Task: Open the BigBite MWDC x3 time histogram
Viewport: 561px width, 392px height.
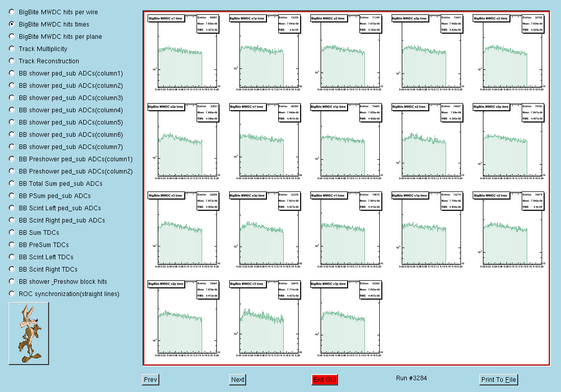Action: [183, 230]
